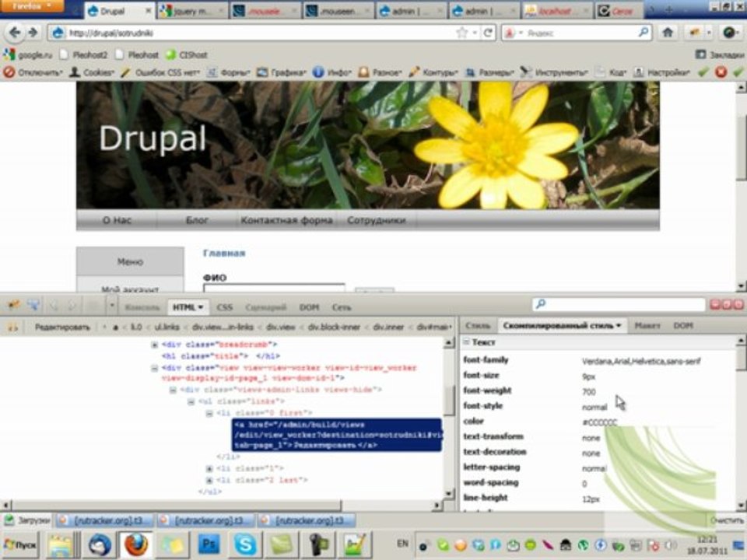The image size is (747, 560).
Task: Open the Инфо web developer menu
Action: coord(332,72)
